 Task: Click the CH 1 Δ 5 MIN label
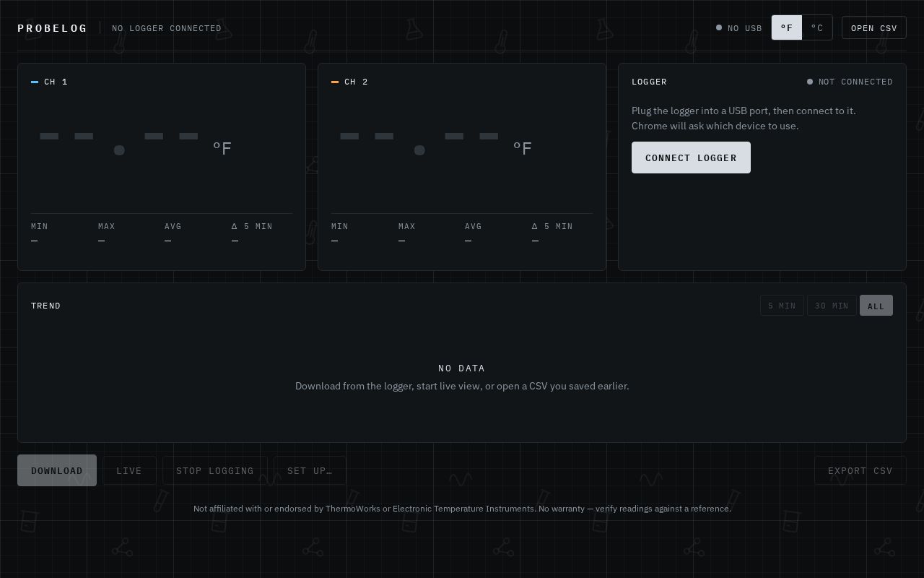click(x=252, y=226)
